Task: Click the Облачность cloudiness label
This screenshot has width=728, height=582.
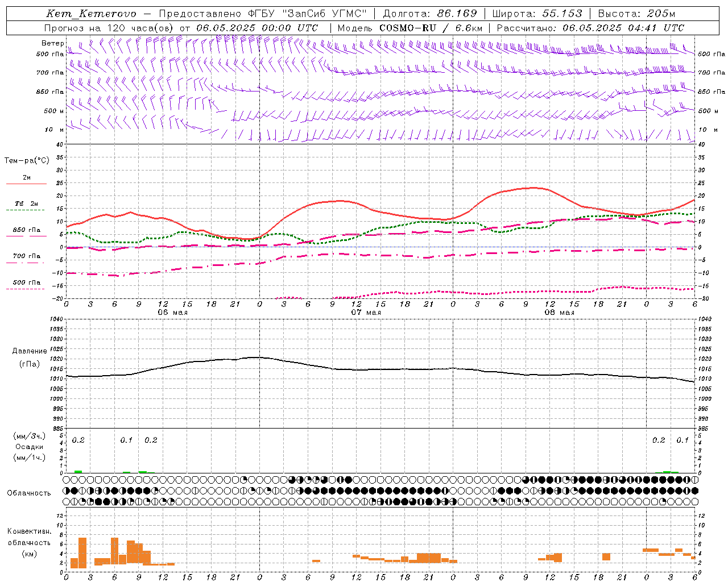Action: [x=29, y=493]
